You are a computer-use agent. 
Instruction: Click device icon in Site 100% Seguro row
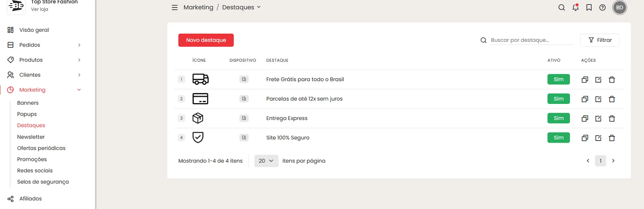pos(244,137)
